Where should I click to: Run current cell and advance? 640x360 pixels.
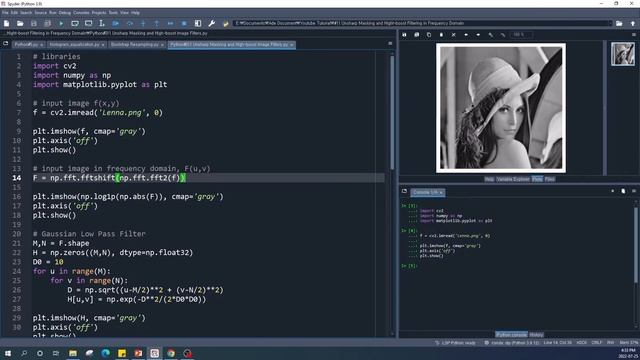click(88, 24)
